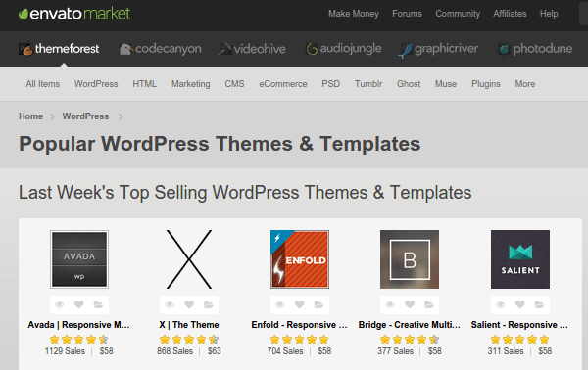
Task: Add Bridge to a collection folder
Action: tap(429, 304)
